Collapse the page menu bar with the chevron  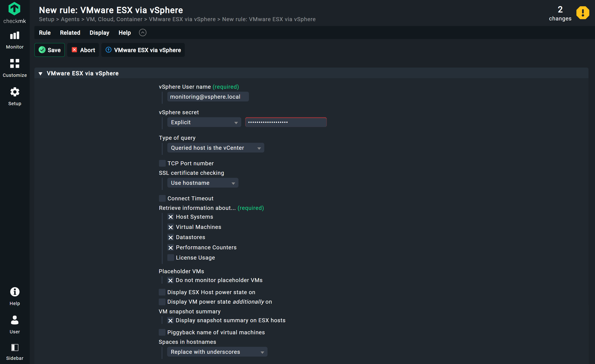point(142,32)
